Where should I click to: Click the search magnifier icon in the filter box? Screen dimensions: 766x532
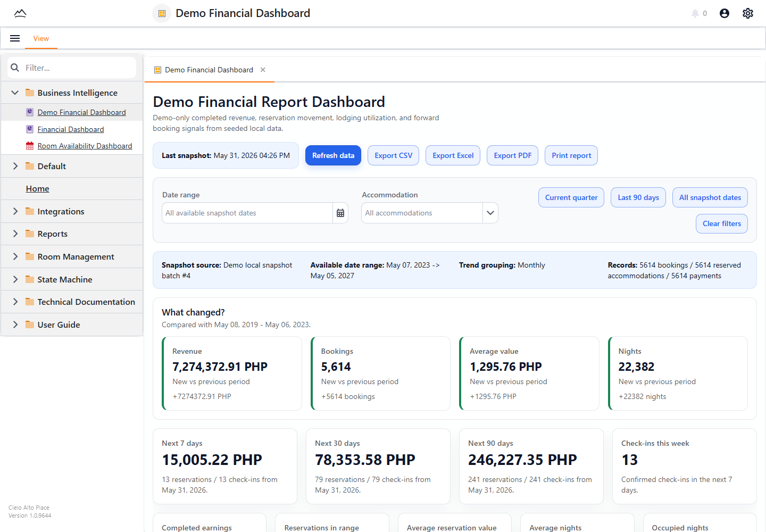(15, 68)
